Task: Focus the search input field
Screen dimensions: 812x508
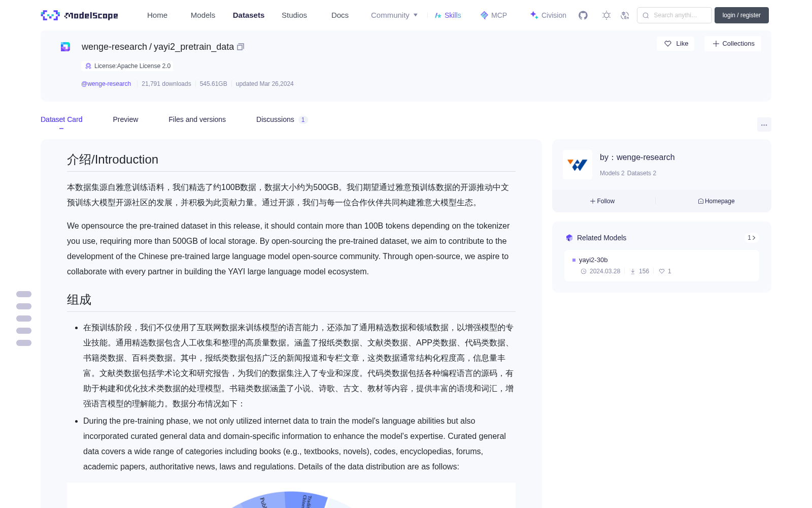Action: pos(674,15)
